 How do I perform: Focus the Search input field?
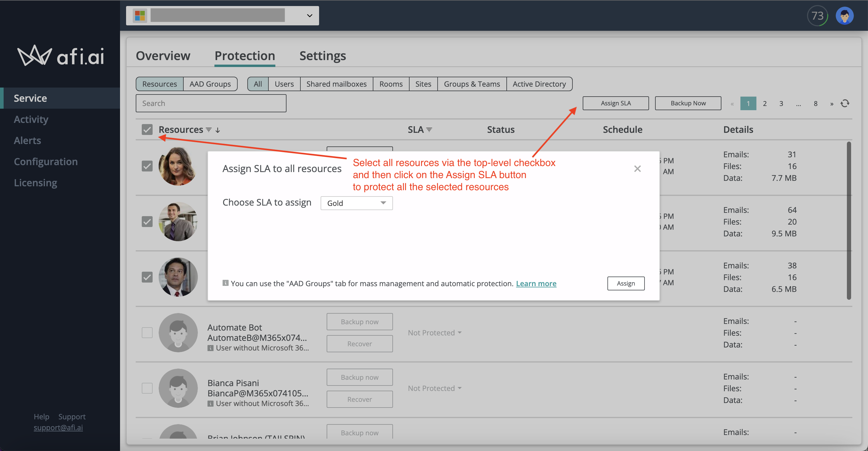211,103
